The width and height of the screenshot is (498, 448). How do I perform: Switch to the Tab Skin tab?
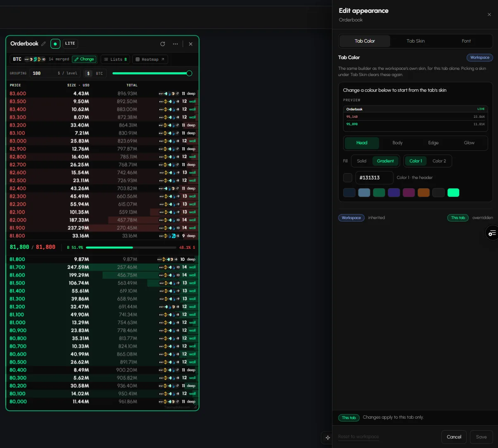point(415,41)
